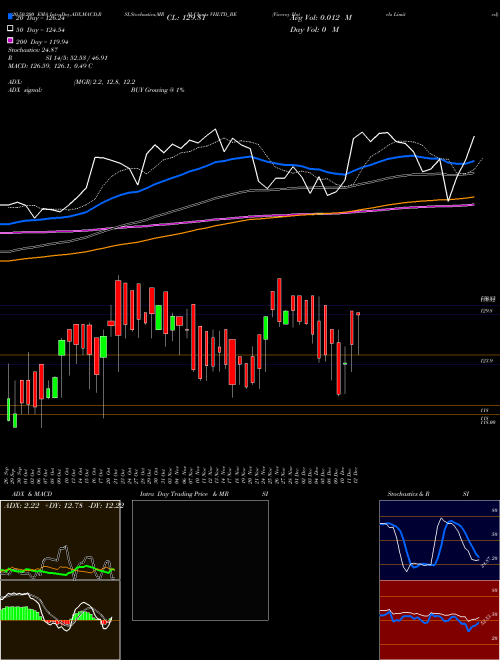Click the 'ADX signal:' label
Screen dimensions: 500x660
25,90
